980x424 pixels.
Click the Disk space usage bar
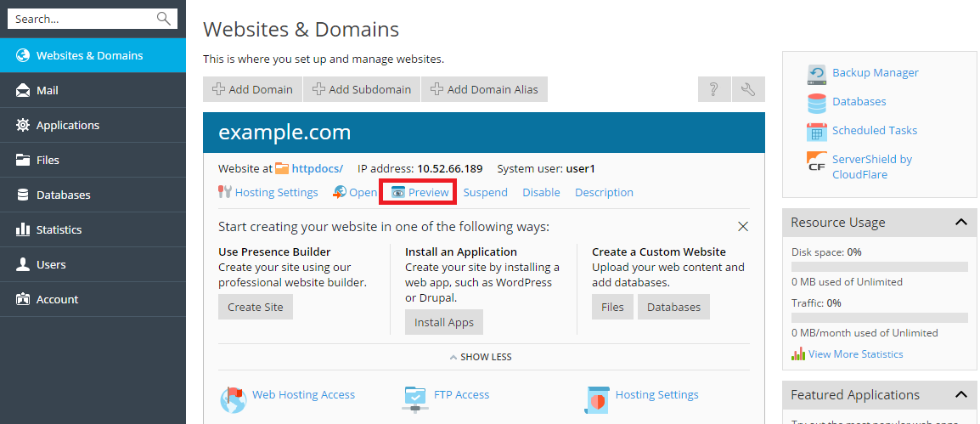[x=879, y=267]
